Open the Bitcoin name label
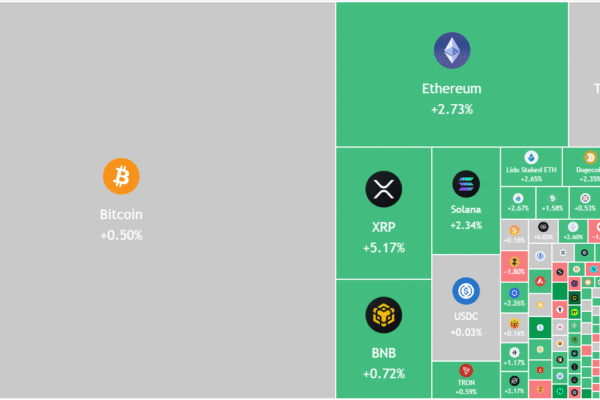The width and height of the screenshot is (600, 400). [121, 215]
